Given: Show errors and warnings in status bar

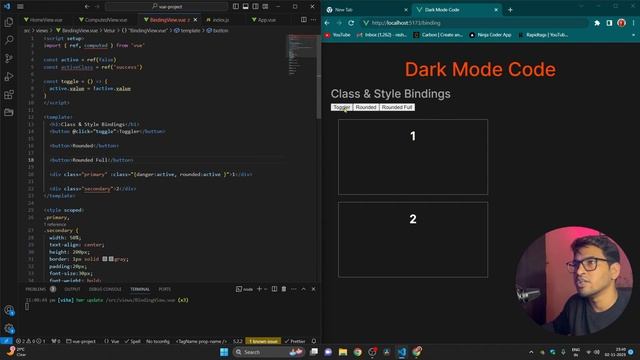Looking at the screenshot, I should [31, 341].
